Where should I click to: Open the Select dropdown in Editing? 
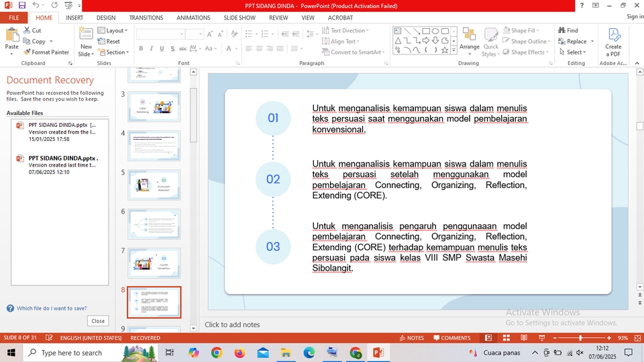tap(572, 52)
